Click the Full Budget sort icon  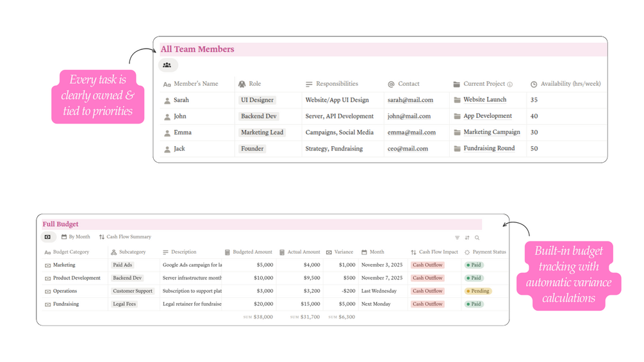coord(467,238)
